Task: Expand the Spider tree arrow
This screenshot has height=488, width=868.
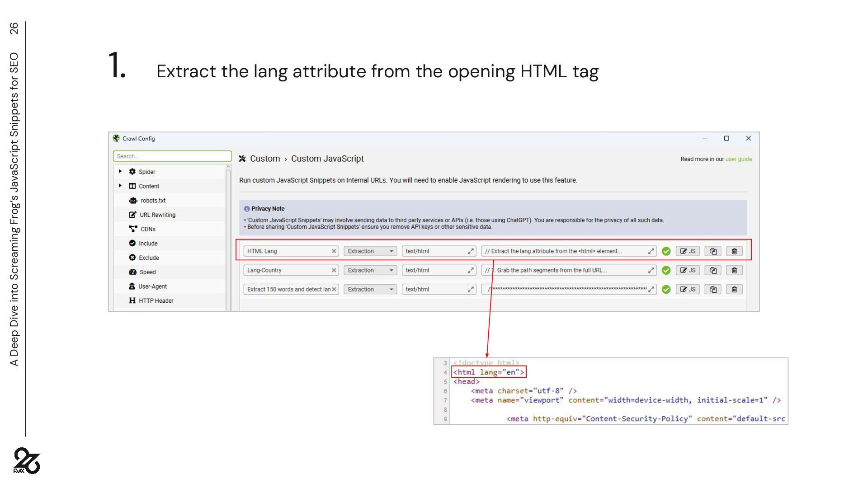Action: [x=120, y=171]
